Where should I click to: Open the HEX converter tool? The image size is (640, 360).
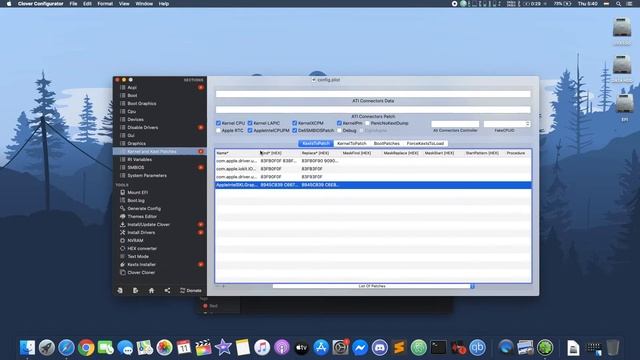coord(142,249)
